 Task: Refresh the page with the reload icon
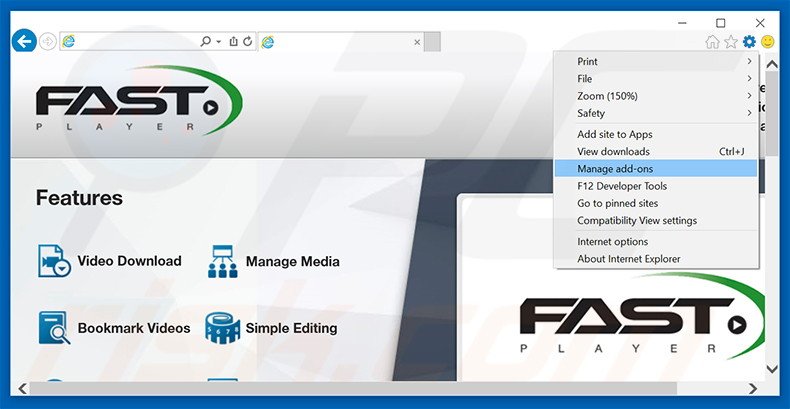pyautogui.click(x=247, y=42)
